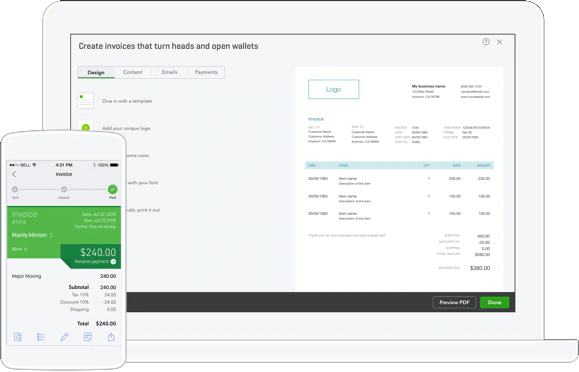The height and width of the screenshot is (372, 579).
Task: Switch to the Content tab
Action: 133,72
